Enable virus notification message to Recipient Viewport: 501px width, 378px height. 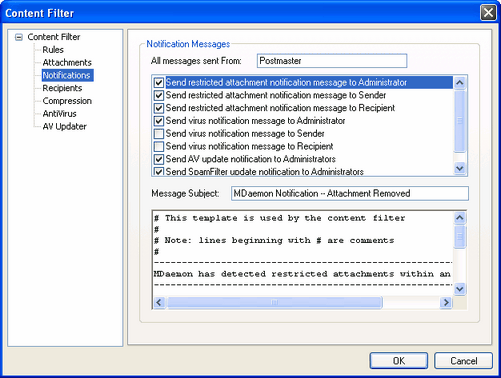point(159,146)
